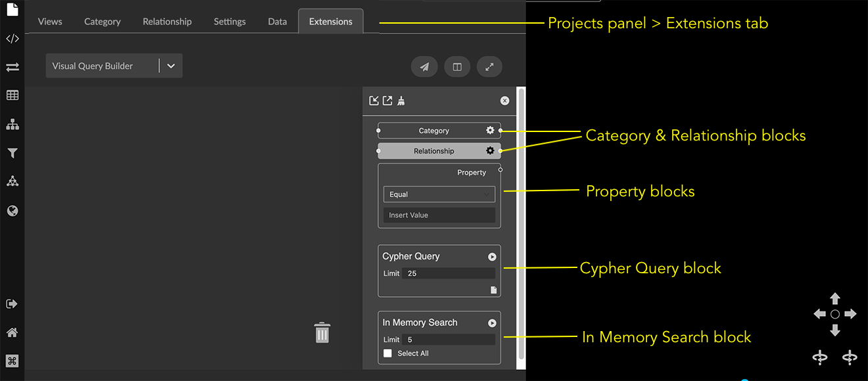Run the In Memory Search play button

point(492,323)
